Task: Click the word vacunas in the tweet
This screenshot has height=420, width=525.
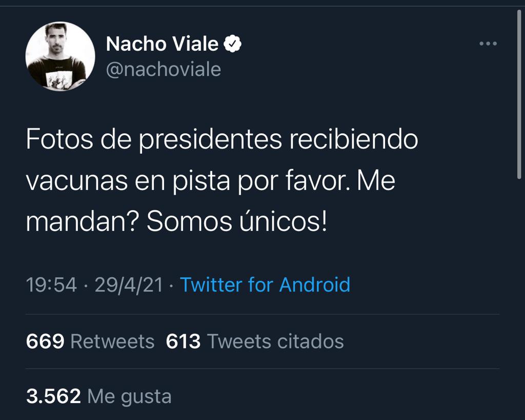Action: pos(75,182)
